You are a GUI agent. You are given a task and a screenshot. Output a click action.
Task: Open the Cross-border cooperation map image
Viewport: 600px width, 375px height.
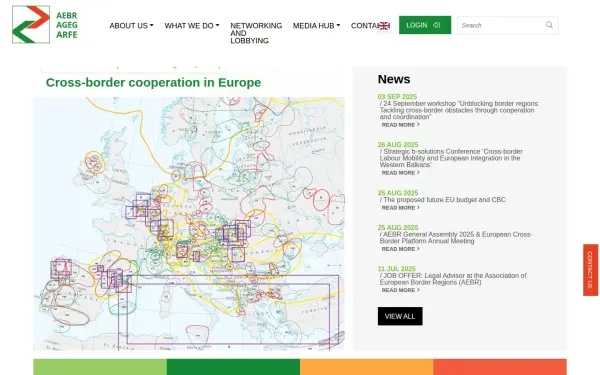click(x=189, y=223)
